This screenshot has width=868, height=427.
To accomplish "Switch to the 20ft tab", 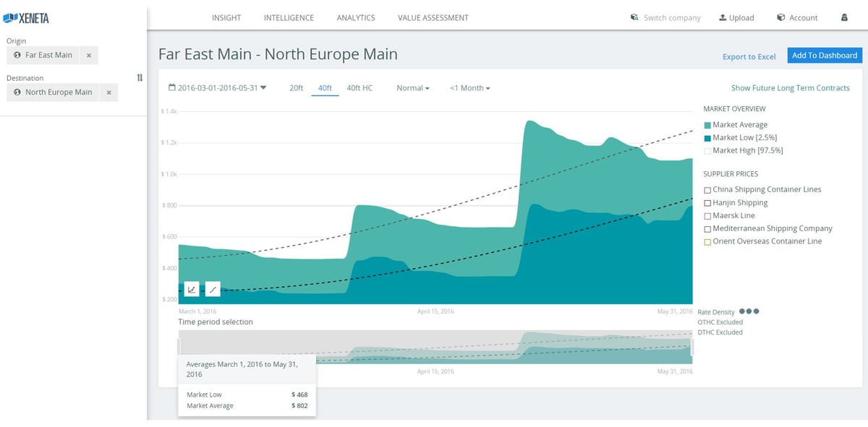I will point(297,88).
